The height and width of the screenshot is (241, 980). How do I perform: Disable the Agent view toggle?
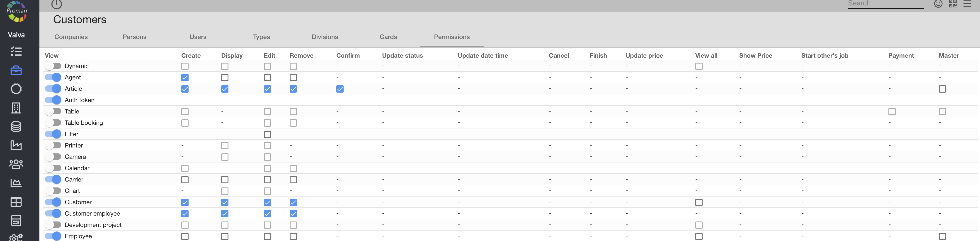tap(53, 77)
